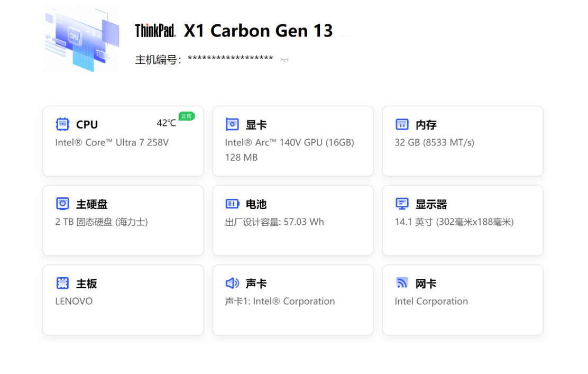588x374 pixels.
Task: Click the graphics card (显卡) icon
Action: coord(232,124)
